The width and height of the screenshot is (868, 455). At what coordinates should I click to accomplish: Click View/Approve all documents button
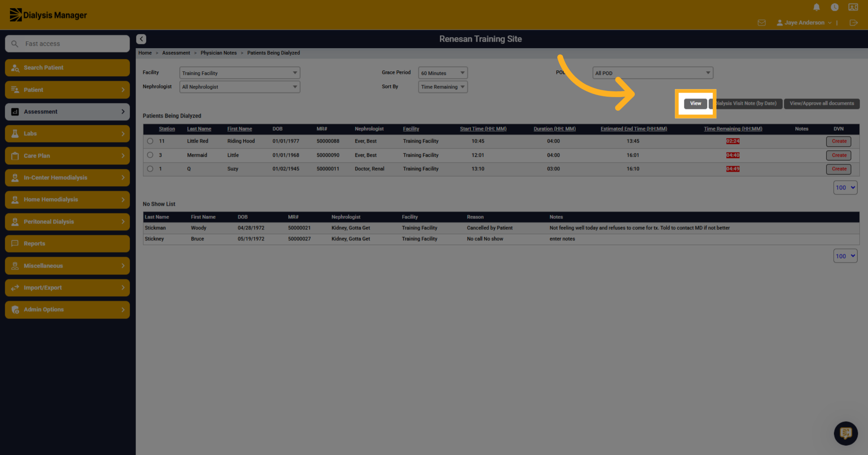point(822,104)
